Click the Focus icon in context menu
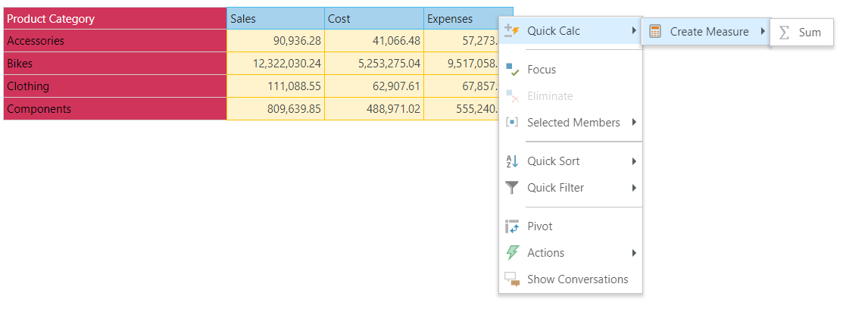868x312 pixels. tap(512, 70)
